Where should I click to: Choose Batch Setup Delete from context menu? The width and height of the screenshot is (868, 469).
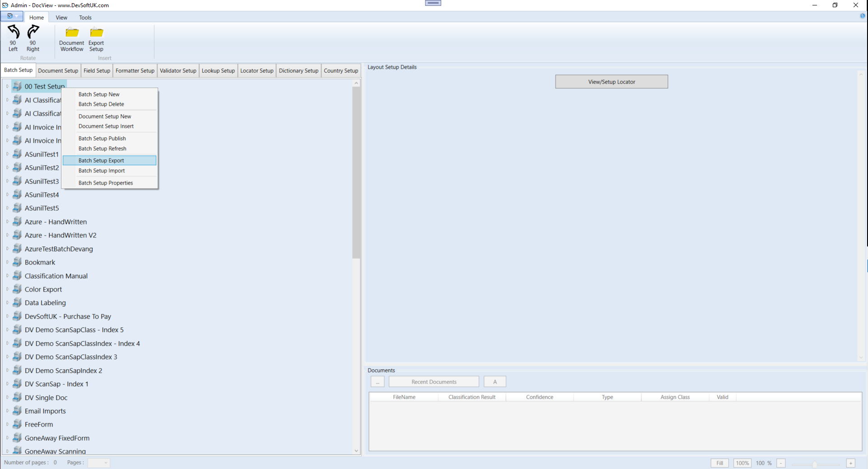[x=110, y=104]
